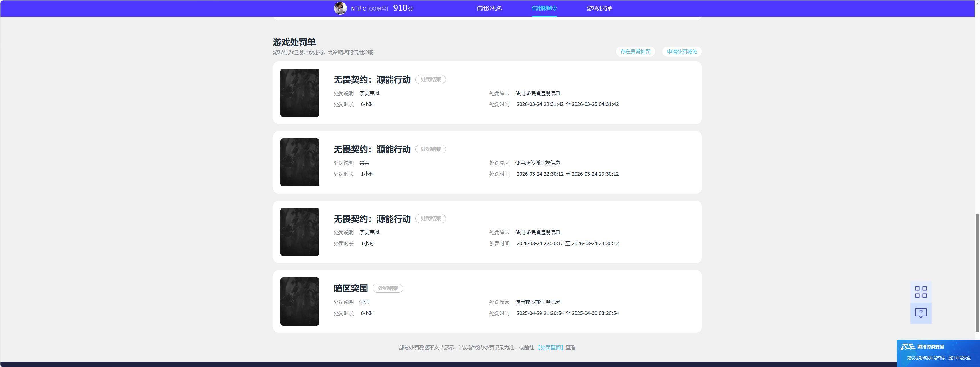Go to the 游戏处罚单 tab
Screen dimensions: 980x367
[x=599, y=8]
